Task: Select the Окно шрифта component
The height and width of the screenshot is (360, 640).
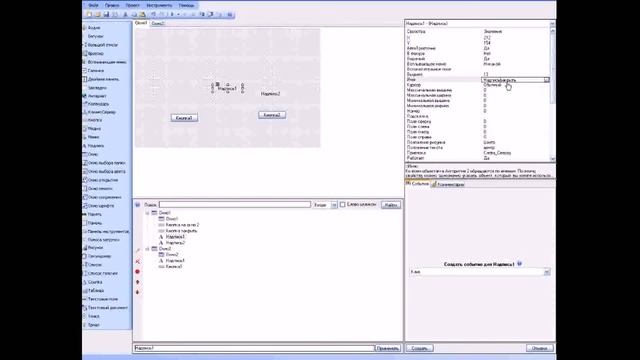Action: (101, 206)
